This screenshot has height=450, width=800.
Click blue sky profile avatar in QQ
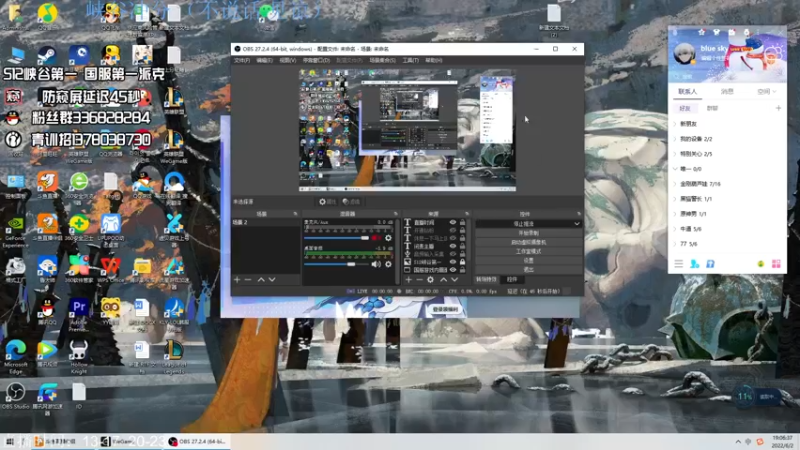click(x=684, y=53)
